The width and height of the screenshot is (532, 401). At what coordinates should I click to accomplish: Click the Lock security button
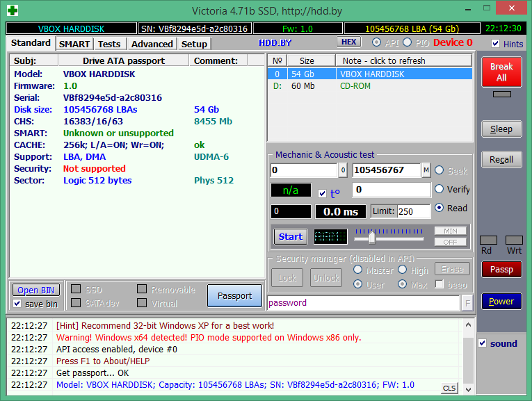point(287,278)
